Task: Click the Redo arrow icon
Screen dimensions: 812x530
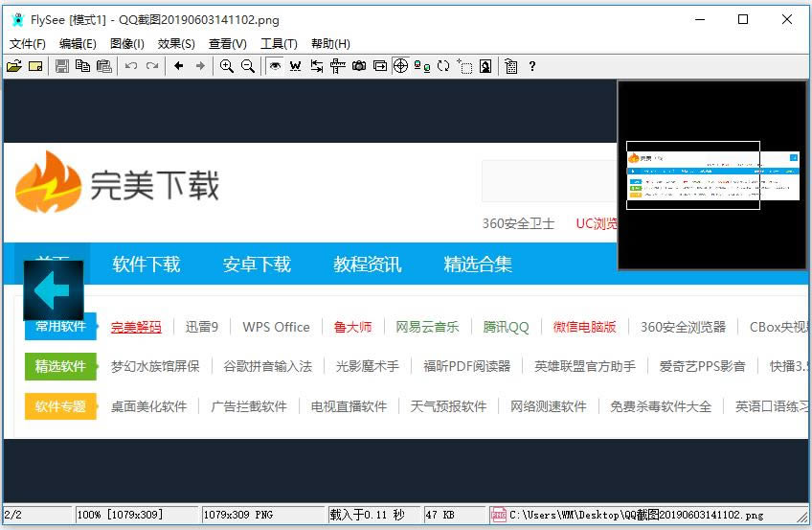Action: 152,66
